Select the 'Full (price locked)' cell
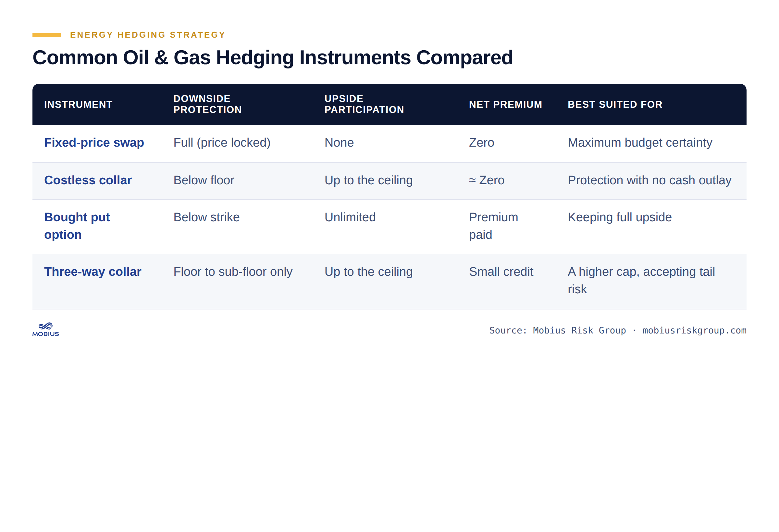This screenshot has height=532, width=779. coord(222,143)
